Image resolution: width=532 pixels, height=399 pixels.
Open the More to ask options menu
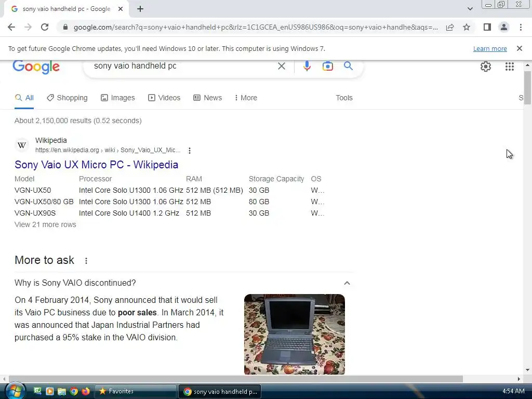coord(86,261)
